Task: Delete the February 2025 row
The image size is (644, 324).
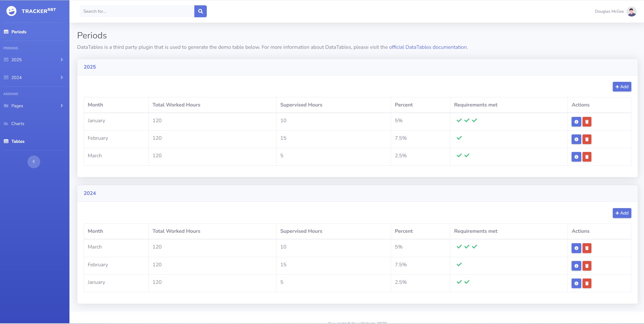Action: click(587, 139)
